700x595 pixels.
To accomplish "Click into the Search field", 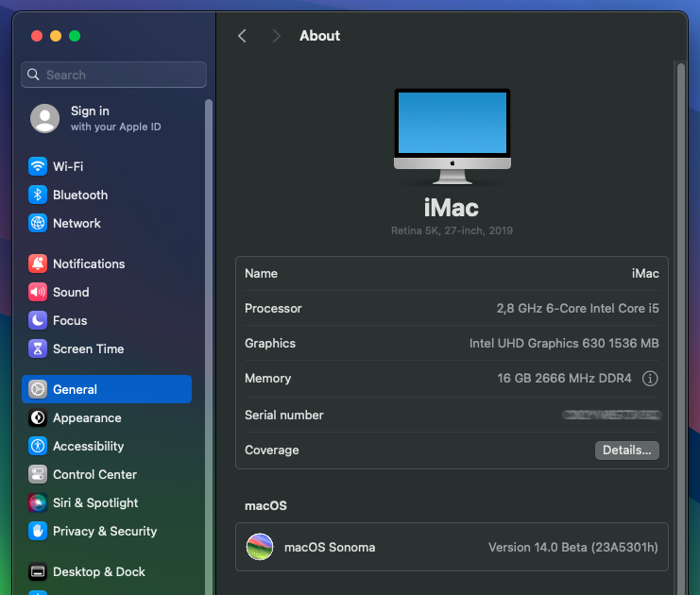I will (114, 75).
